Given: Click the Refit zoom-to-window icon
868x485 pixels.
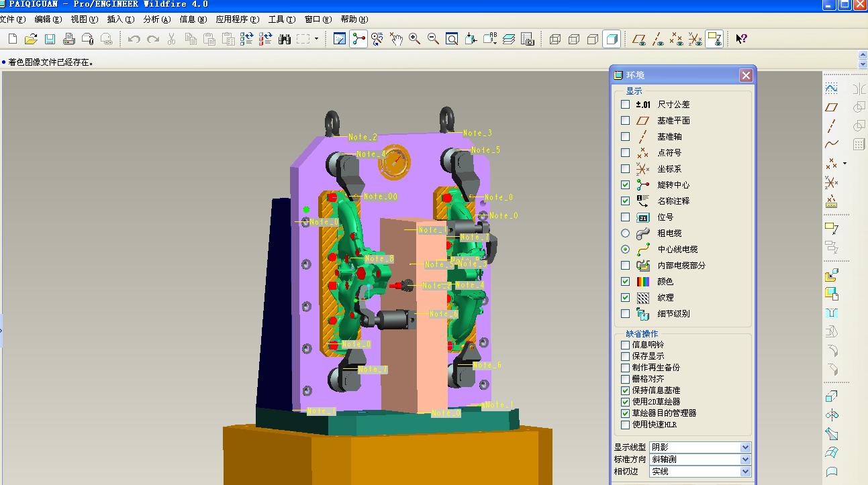Looking at the screenshot, I should (x=452, y=39).
